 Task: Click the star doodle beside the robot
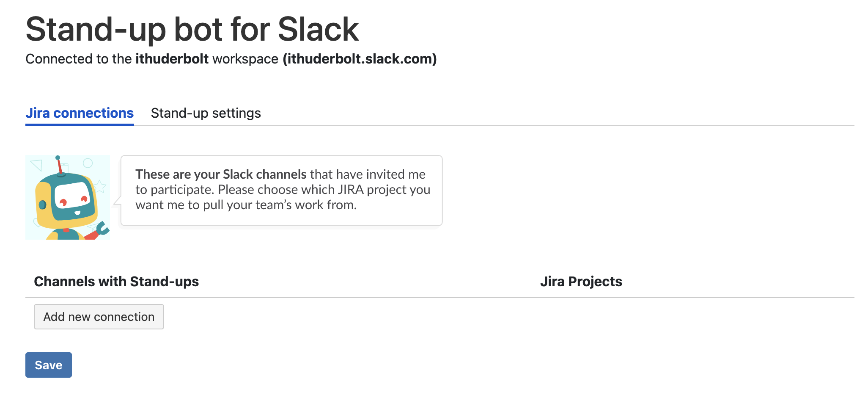[x=100, y=186]
